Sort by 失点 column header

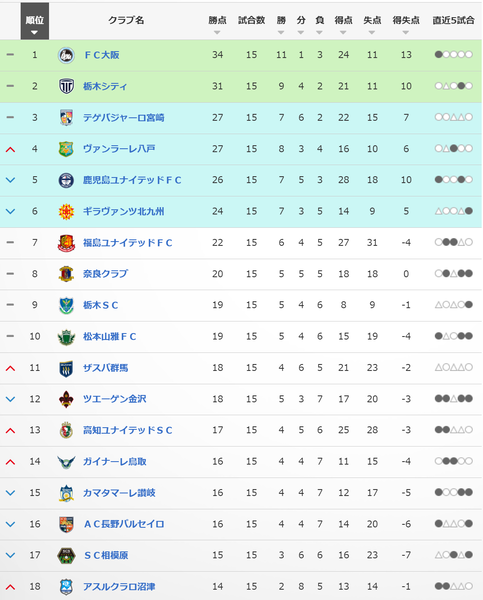[x=372, y=20]
